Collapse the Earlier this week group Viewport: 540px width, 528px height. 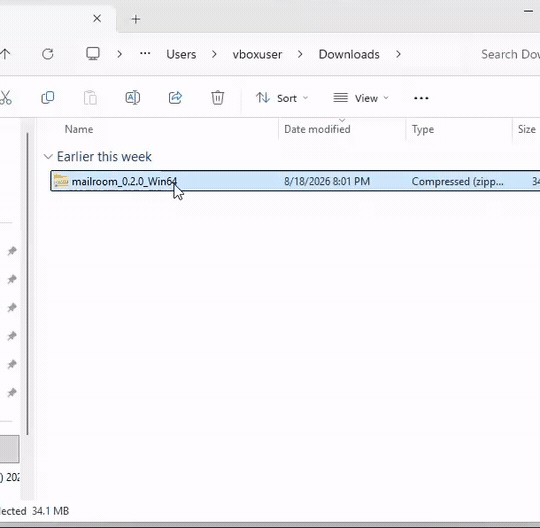48,157
